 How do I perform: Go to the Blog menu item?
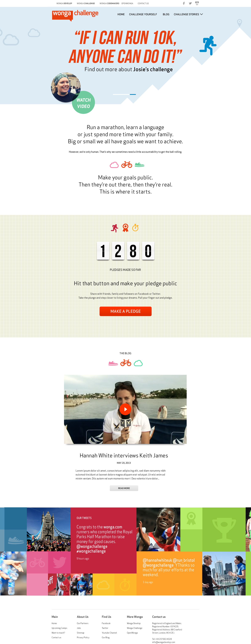[x=166, y=14]
